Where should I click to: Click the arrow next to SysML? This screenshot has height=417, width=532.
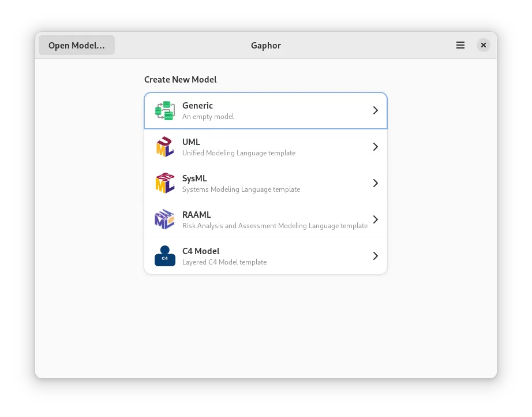[x=375, y=183]
